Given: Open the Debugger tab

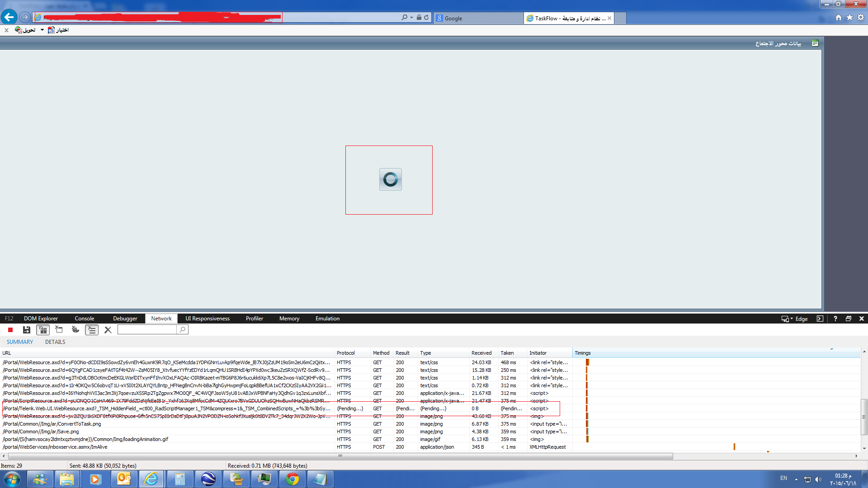Looking at the screenshot, I should 125,319.
